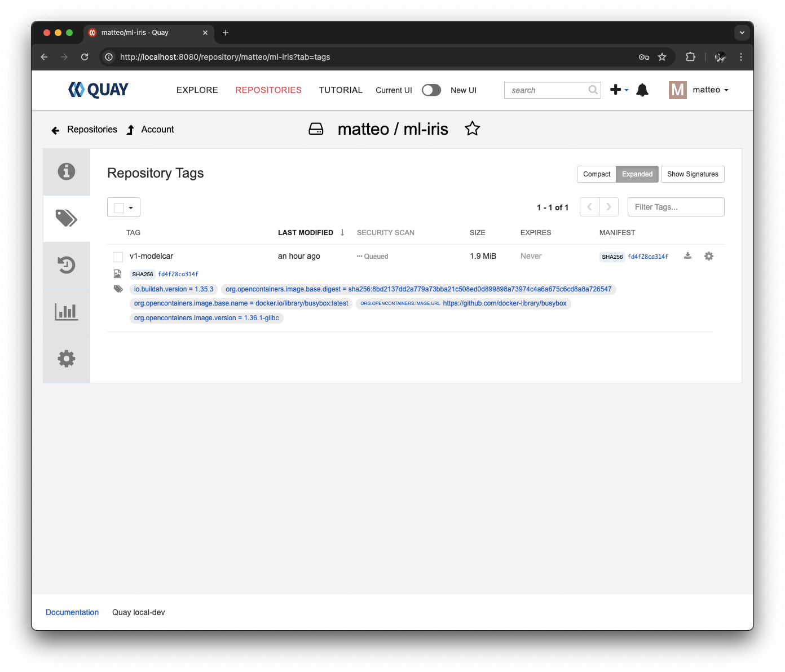This screenshot has width=785, height=672.
Task: Open the tag history panel
Action: [x=67, y=265]
